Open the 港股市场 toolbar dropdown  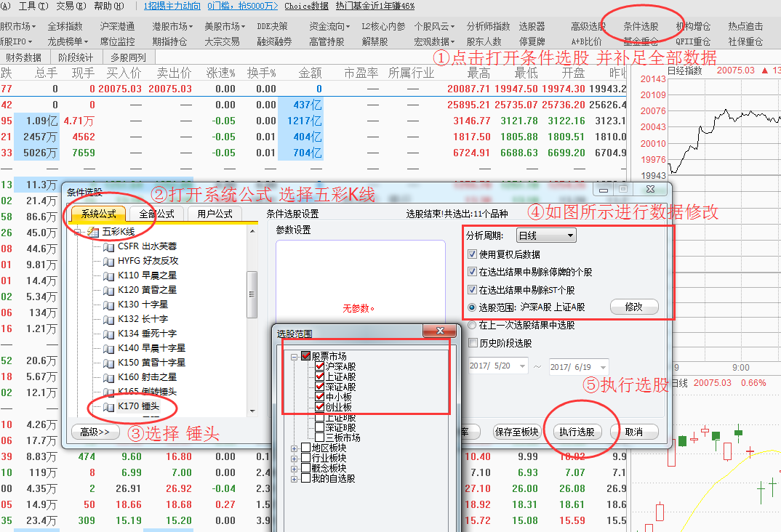(x=172, y=26)
